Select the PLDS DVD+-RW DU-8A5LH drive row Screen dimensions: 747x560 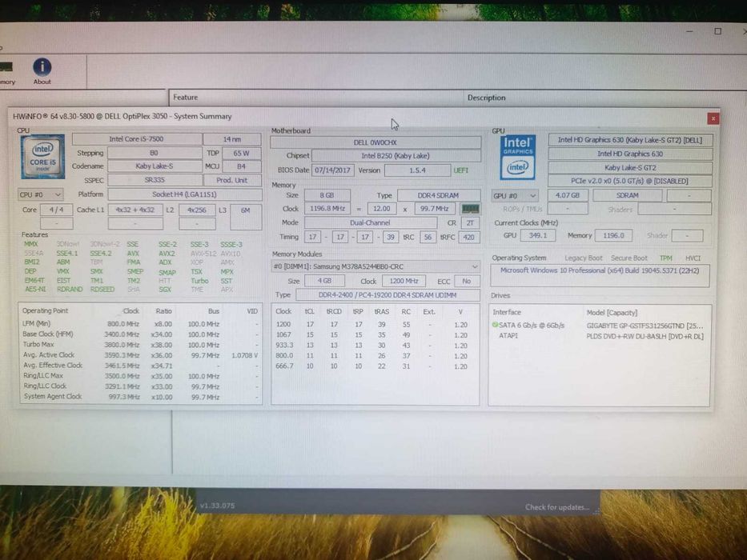pos(600,336)
